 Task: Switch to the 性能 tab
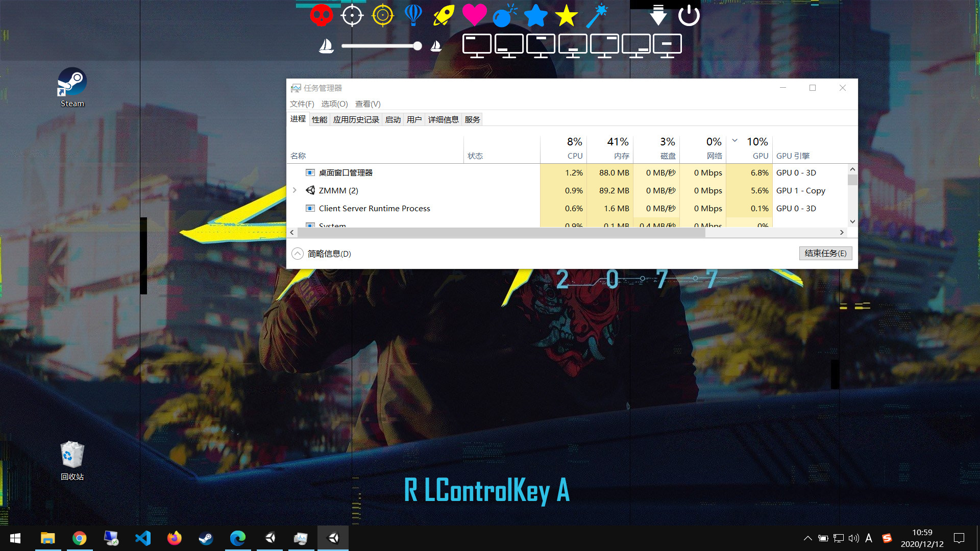(320, 119)
